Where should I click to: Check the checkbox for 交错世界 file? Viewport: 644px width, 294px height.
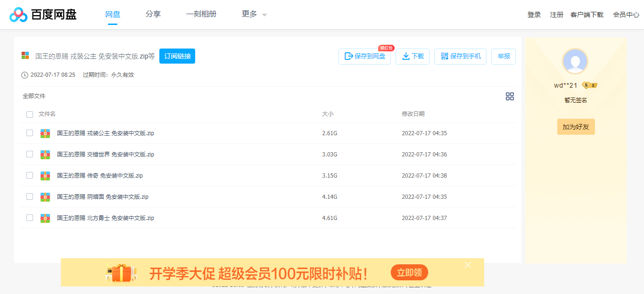(30, 154)
